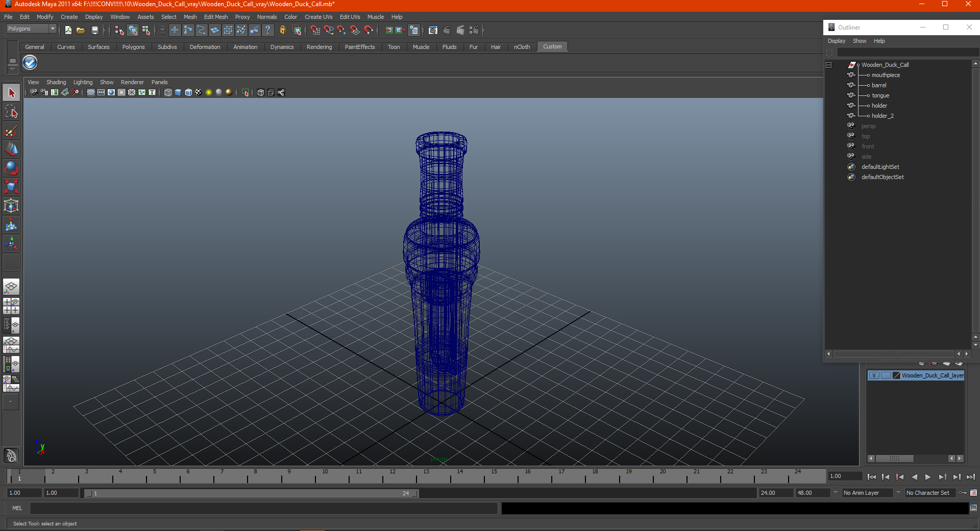Select the Move tool cone icon
The height and width of the screenshot is (531, 980).
point(11,149)
